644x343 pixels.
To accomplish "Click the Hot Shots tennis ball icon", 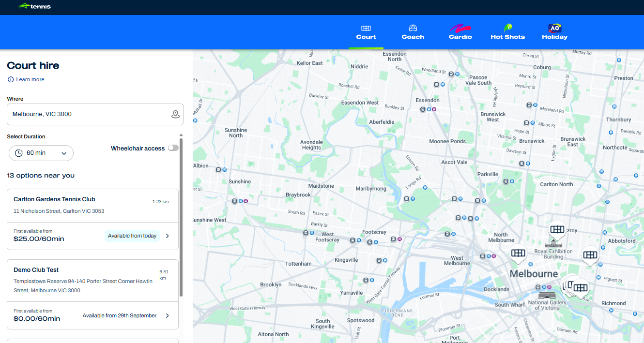I will coord(507,28).
